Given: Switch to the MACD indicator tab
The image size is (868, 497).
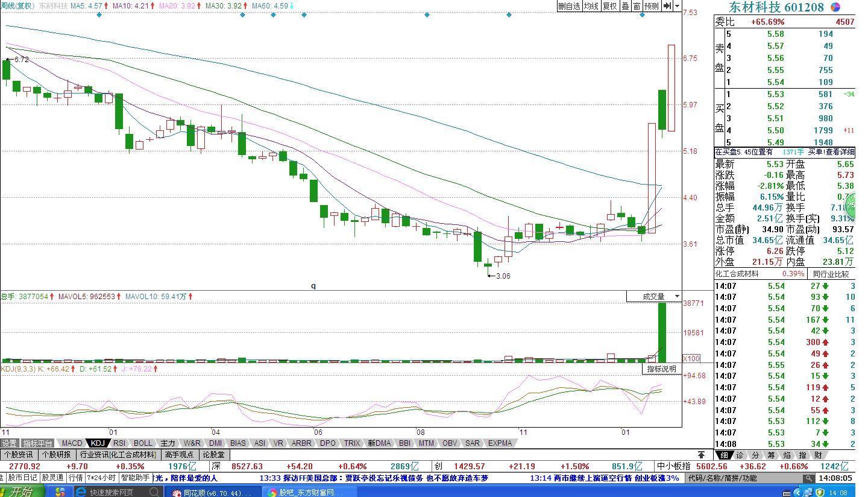Looking at the screenshot, I should (x=72, y=443).
